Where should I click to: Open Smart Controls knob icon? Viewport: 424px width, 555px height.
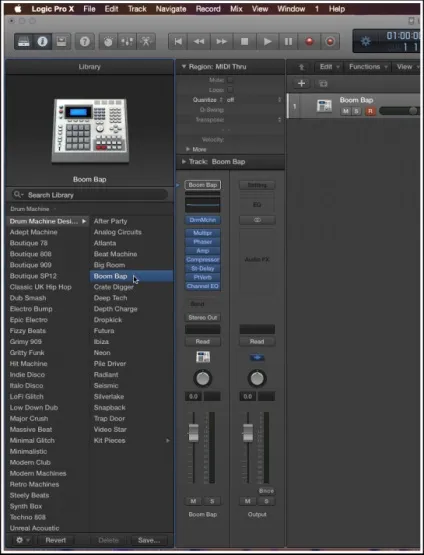point(108,42)
